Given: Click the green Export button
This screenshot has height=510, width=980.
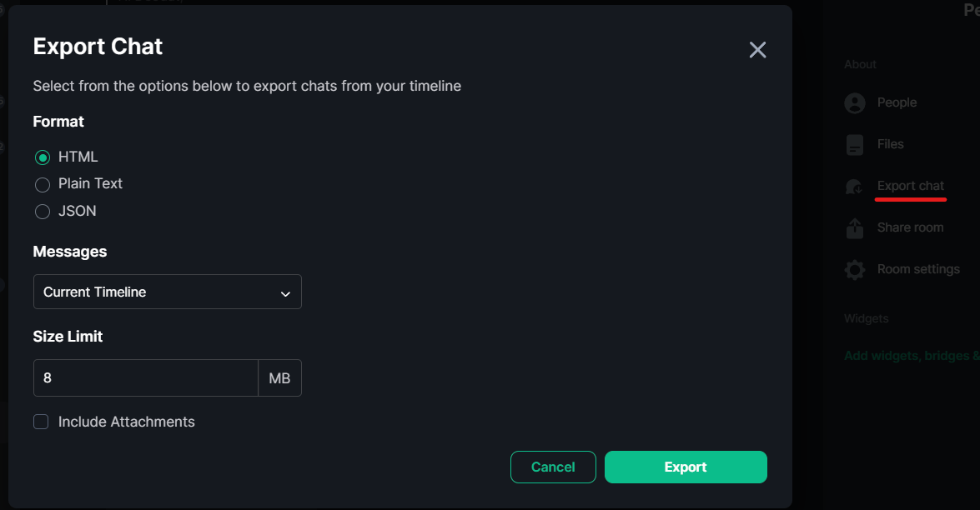Looking at the screenshot, I should 686,467.
